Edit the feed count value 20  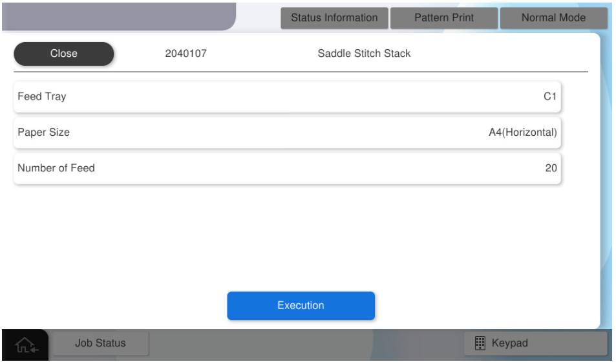pyautogui.click(x=551, y=168)
